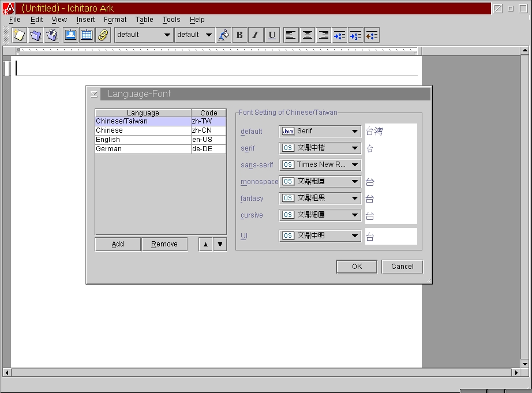
Task: Apply numbered list formatting
Action: 355,35
